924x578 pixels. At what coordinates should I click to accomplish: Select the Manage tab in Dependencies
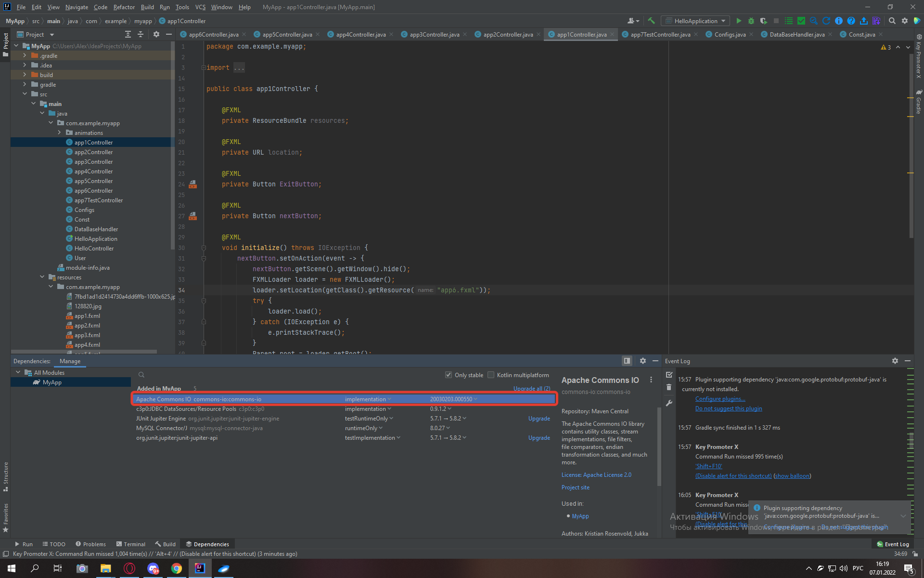(x=70, y=361)
